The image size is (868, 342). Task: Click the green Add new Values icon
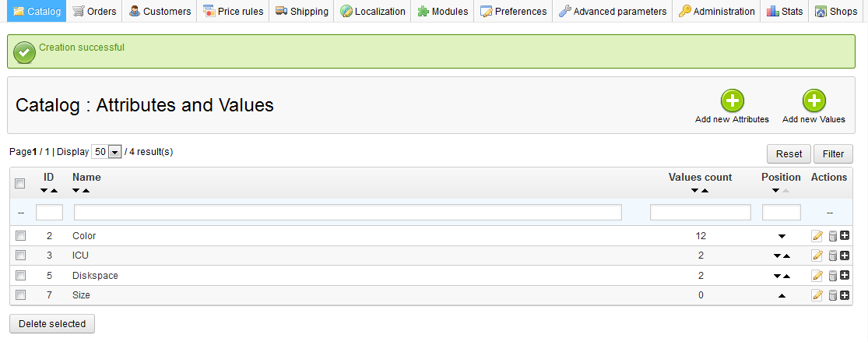point(814,100)
